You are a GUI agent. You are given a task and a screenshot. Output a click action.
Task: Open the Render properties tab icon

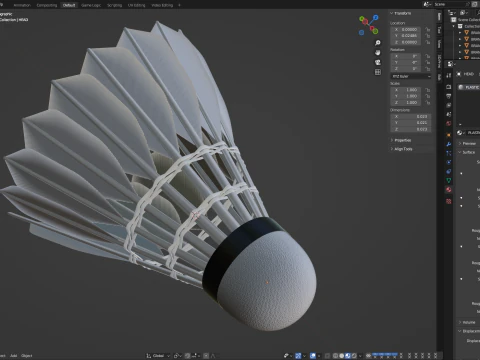449,87
